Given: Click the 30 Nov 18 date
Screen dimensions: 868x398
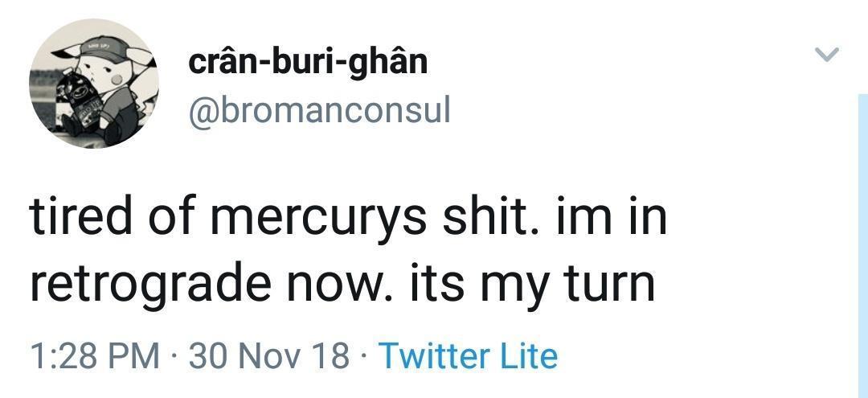Looking at the screenshot, I should click(269, 355).
